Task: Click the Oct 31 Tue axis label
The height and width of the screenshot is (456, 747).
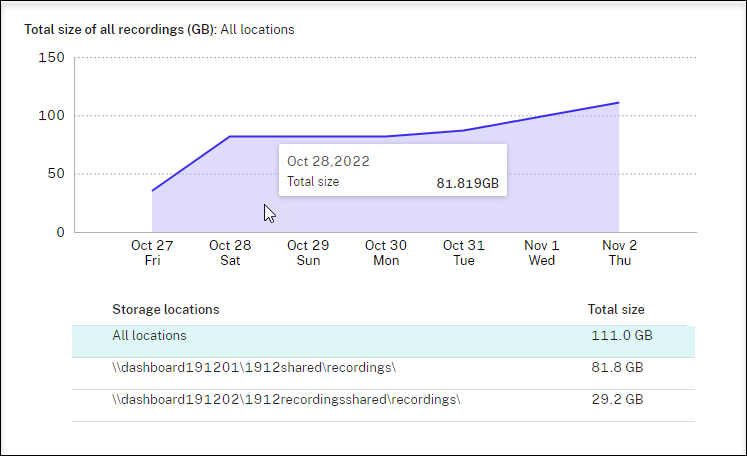Action: tap(464, 252)
